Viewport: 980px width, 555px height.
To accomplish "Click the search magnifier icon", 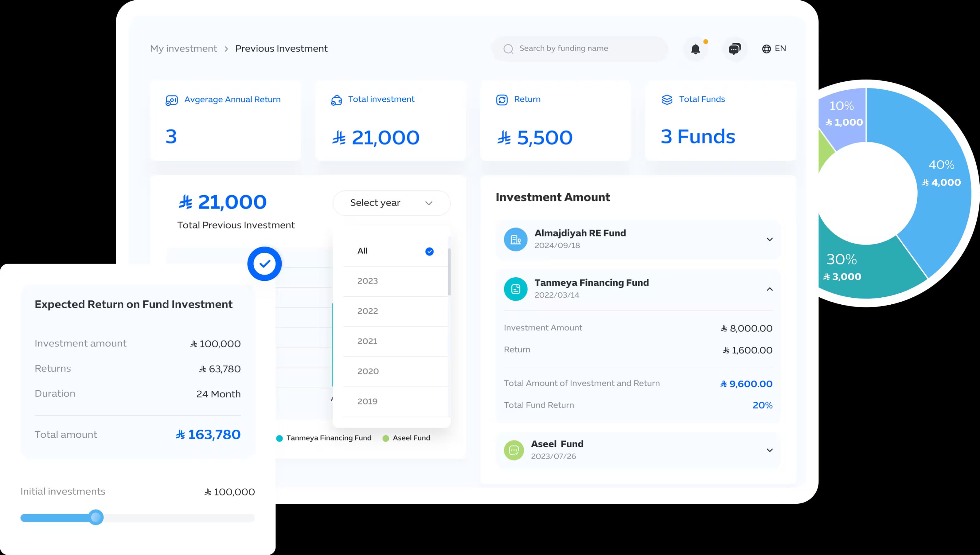I will [508, 49].
